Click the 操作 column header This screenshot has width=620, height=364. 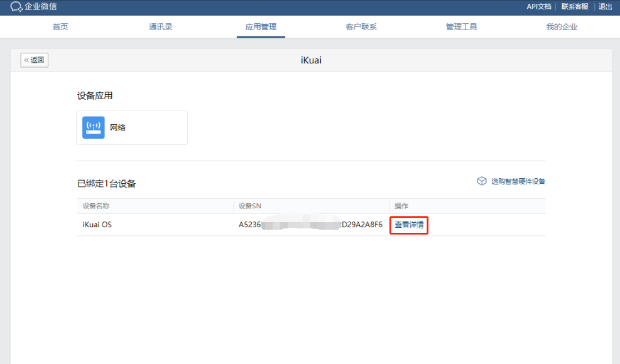pyautogui.click(x=401, y=206)
